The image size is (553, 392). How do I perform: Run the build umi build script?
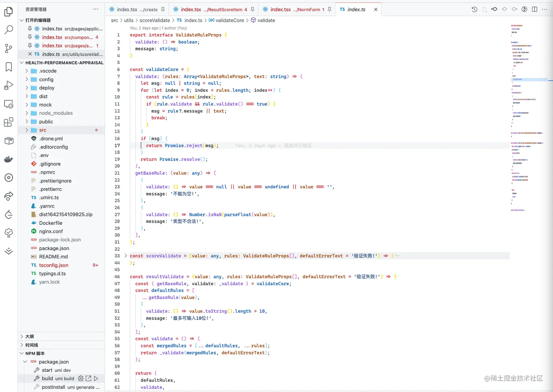tap(96, 378)
